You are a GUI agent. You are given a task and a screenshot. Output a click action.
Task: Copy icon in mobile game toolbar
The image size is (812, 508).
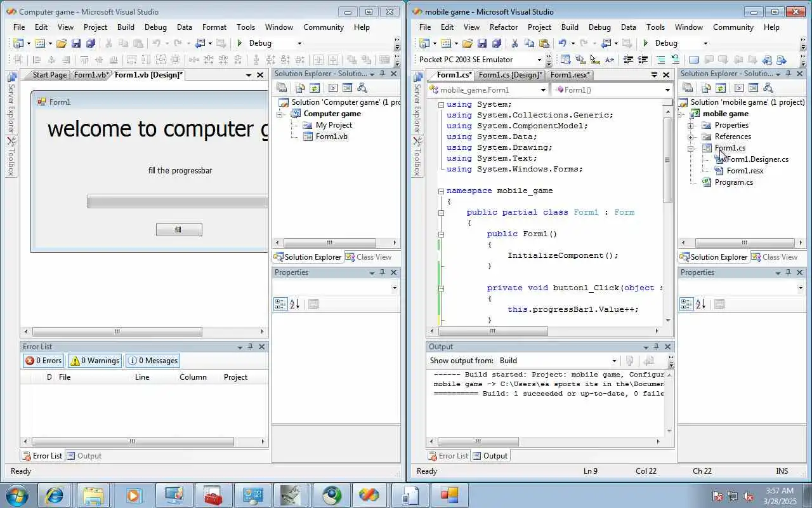[529, 43]
